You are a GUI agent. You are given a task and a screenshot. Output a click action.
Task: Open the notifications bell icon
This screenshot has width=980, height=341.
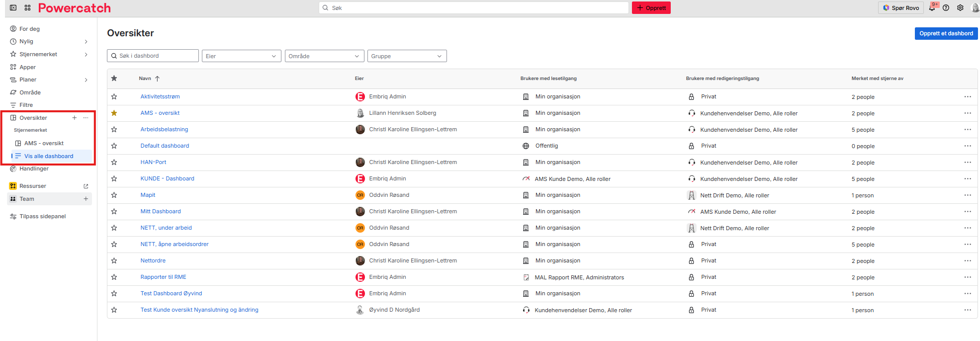coord(932,8)
